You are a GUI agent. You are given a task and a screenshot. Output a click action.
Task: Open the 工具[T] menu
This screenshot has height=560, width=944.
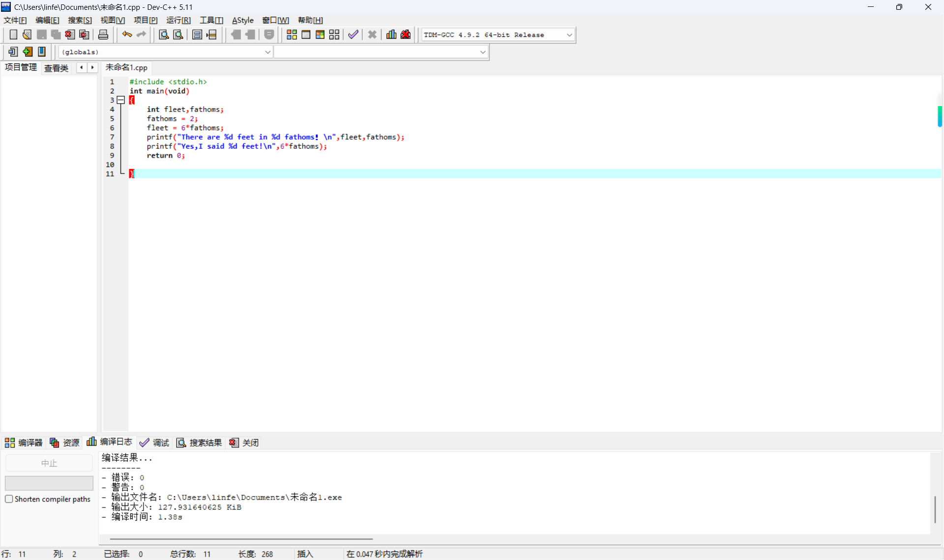point(211,20)
